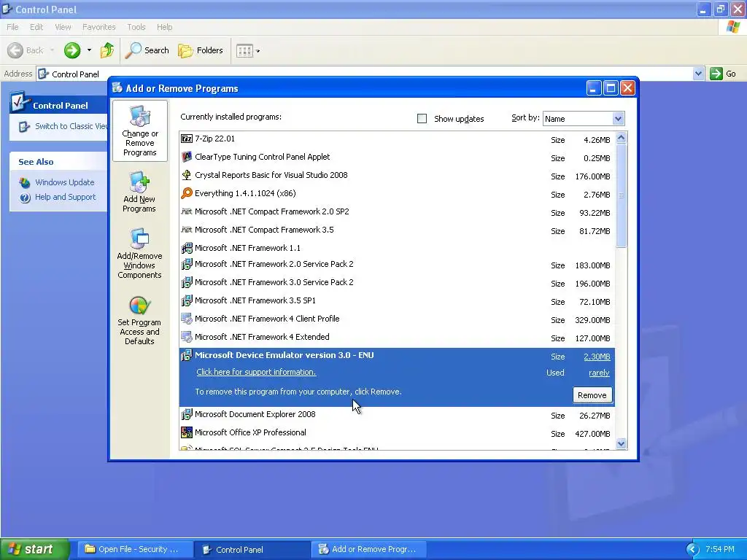The height and width of the screenshot is (560, 747).
Task: Click the program list scrollbar thumb
Action: tap(621, 195)
